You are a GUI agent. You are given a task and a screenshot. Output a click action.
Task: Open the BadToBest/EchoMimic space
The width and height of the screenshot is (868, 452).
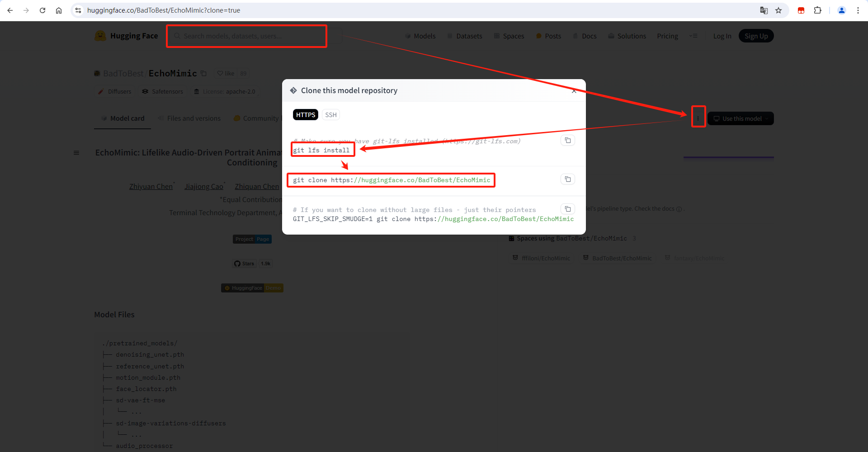[x=618, y=258]
